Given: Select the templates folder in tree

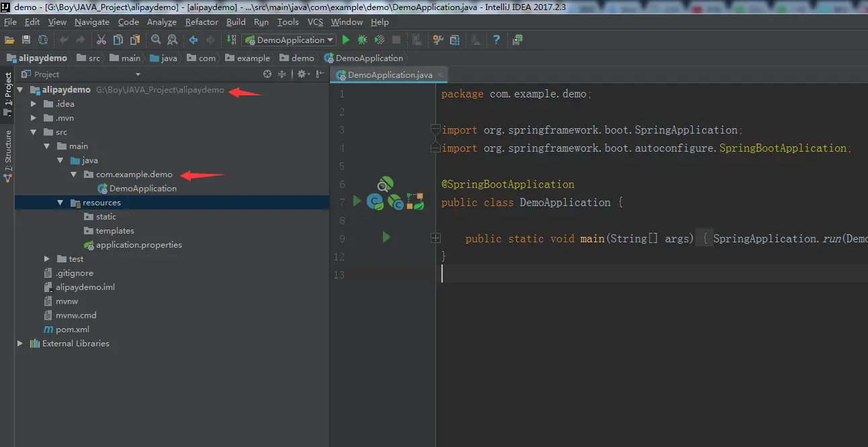Looking at the screenshot, I should click(109, 231).
